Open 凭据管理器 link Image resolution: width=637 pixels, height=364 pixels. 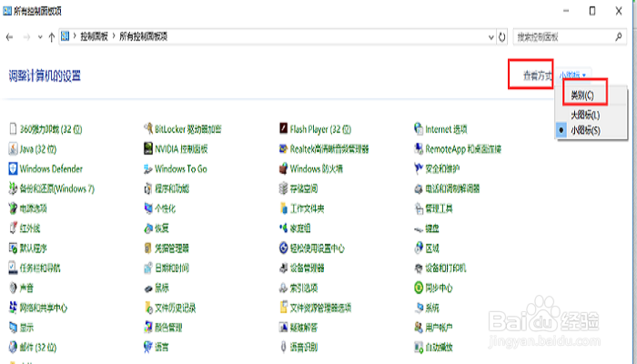click(172, 248)
